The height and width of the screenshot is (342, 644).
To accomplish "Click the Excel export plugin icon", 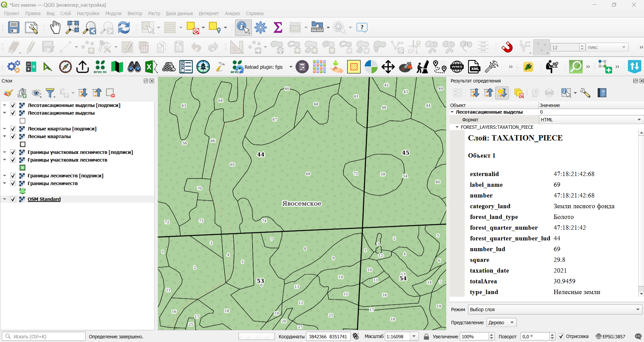I will pyautogui.click(x=151, y=67).
